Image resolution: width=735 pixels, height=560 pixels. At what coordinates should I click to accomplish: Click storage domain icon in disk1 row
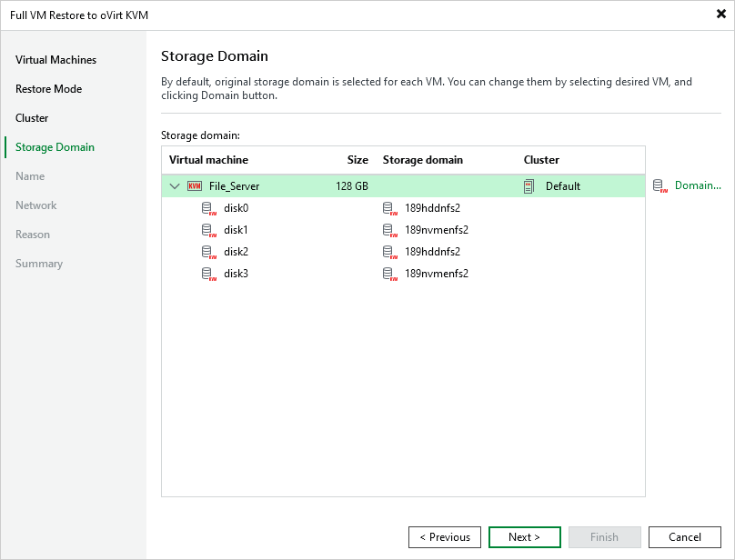coord(390,230)
